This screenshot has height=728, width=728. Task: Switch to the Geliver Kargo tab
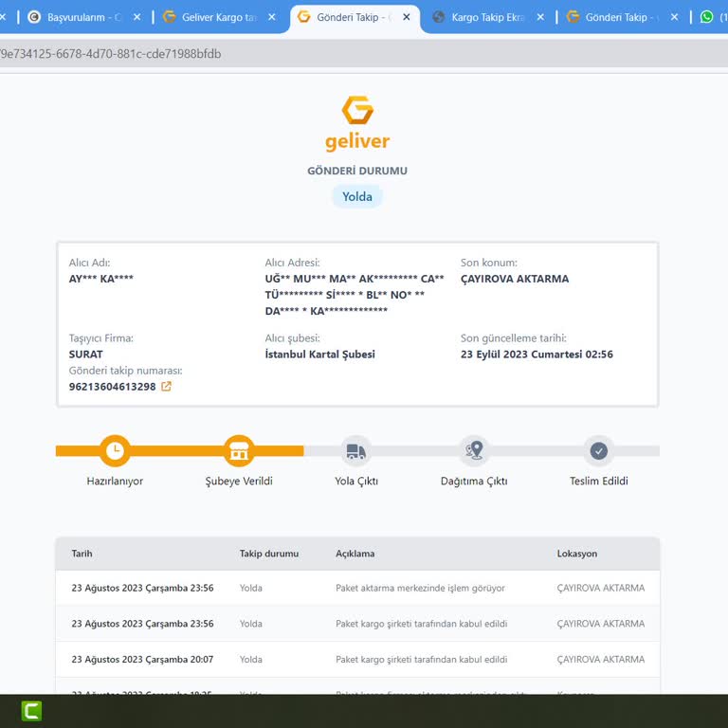pos(218,17)
